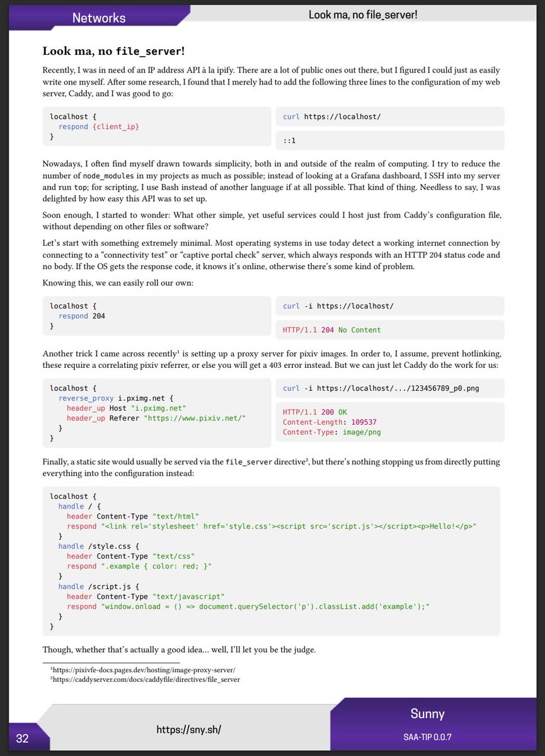Click the header_up Host "i.pximg.net" line

coord(127,408)
